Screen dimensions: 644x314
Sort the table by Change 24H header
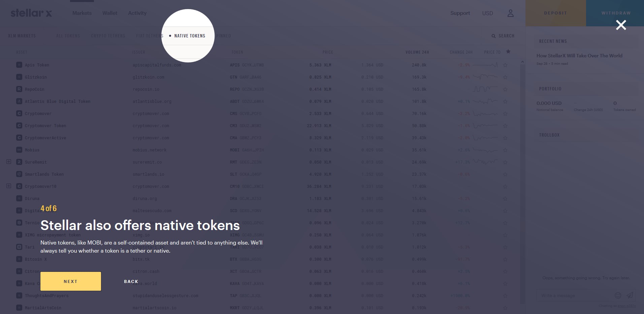pos(461,52)
